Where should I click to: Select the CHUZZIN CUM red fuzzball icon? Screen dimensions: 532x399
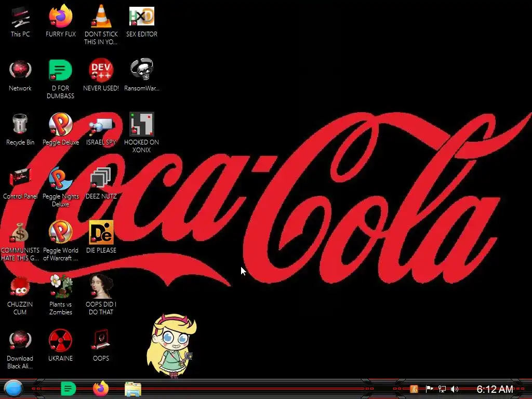pos(20,287)
